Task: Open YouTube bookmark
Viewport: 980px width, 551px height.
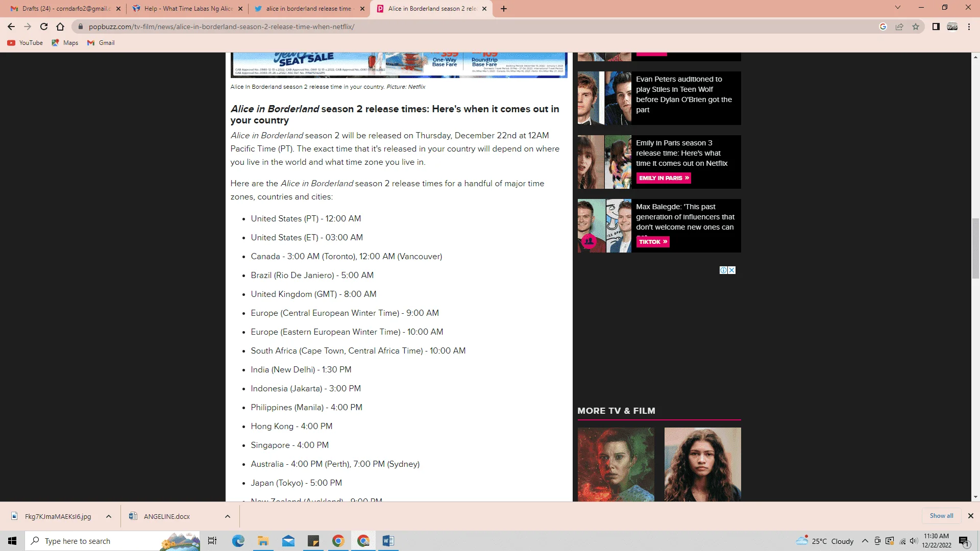Action: pos(25,43)
